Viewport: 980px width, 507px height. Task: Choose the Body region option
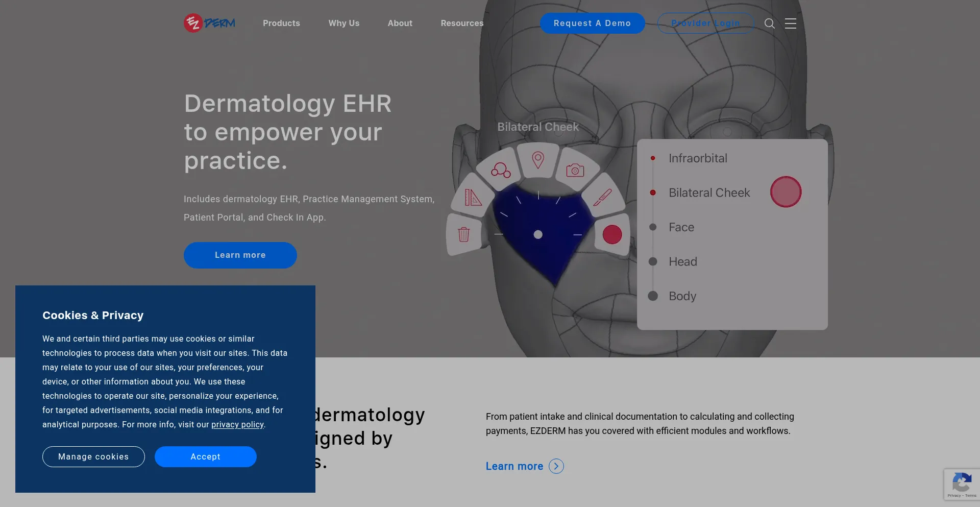coord(682,296)
